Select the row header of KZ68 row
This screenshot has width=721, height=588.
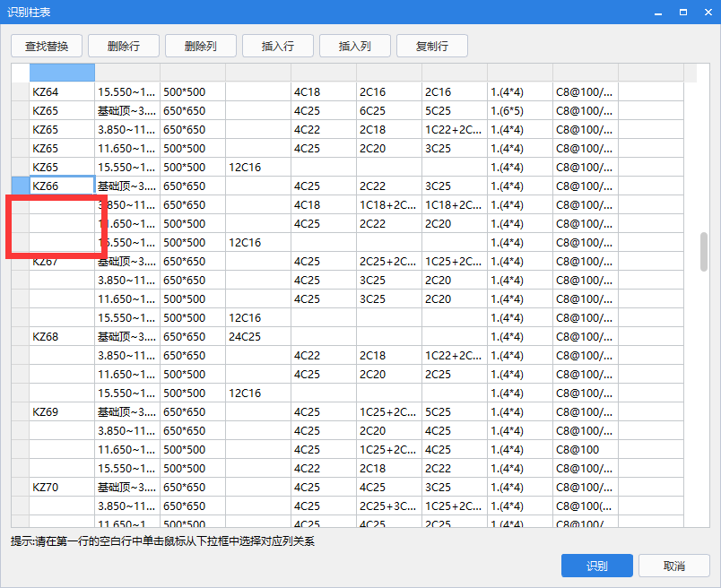point(21,337)
